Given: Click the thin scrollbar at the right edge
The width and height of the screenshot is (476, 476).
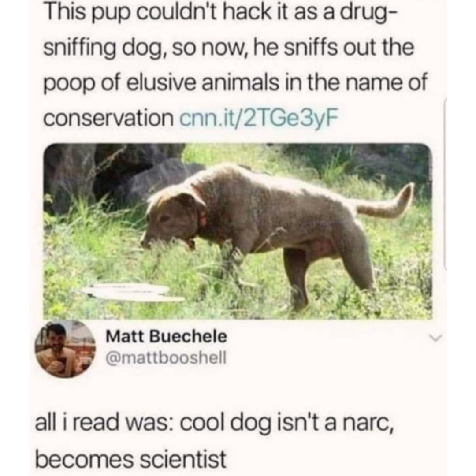Looking at the screenshot, I should [445, 184].
